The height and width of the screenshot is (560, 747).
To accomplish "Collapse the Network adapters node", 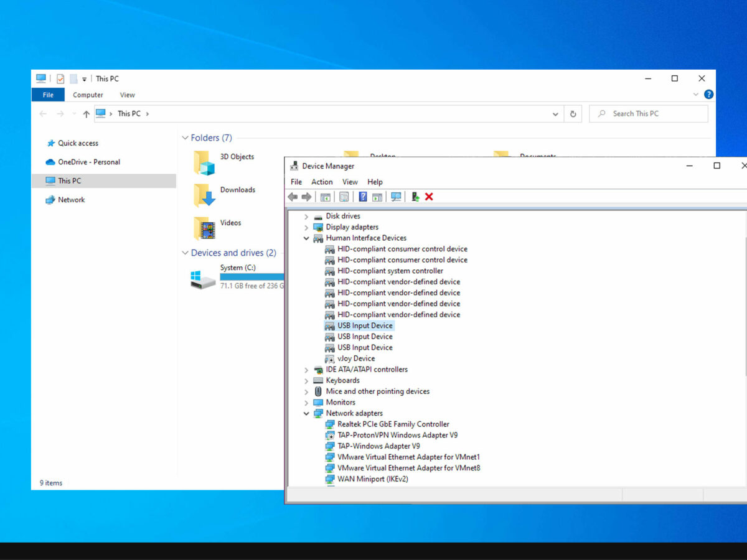I will (x=306, y=413).
